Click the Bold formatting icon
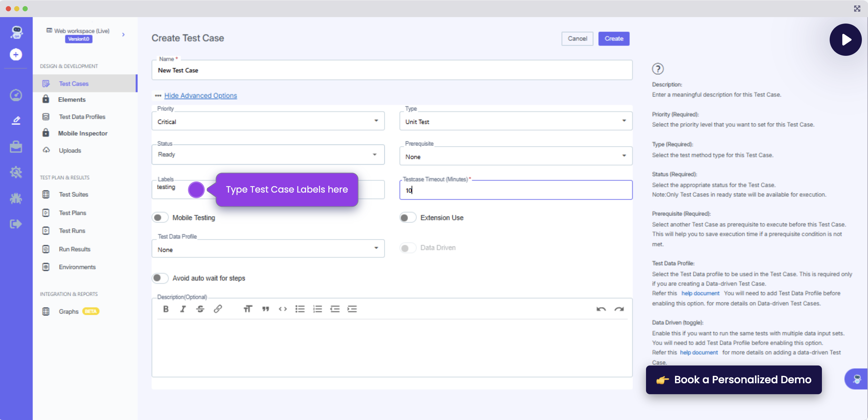 click(x=165, y=309)
